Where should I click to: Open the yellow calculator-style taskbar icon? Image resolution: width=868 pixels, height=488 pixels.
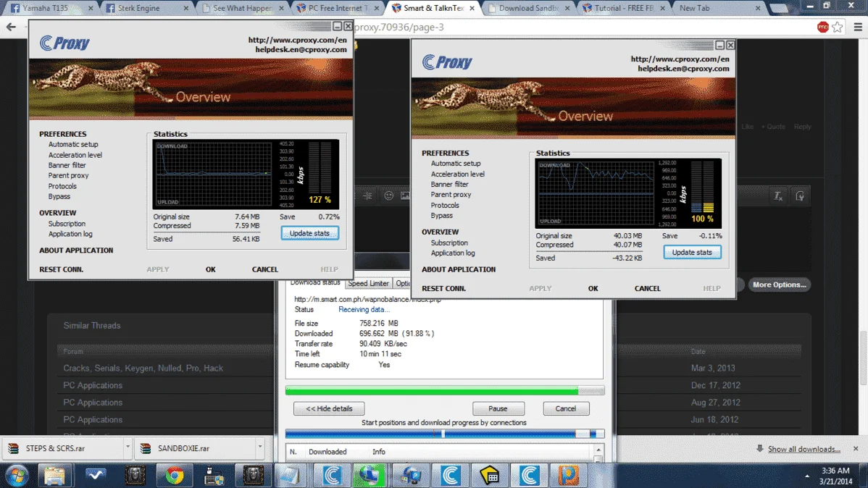click(489, 476)
